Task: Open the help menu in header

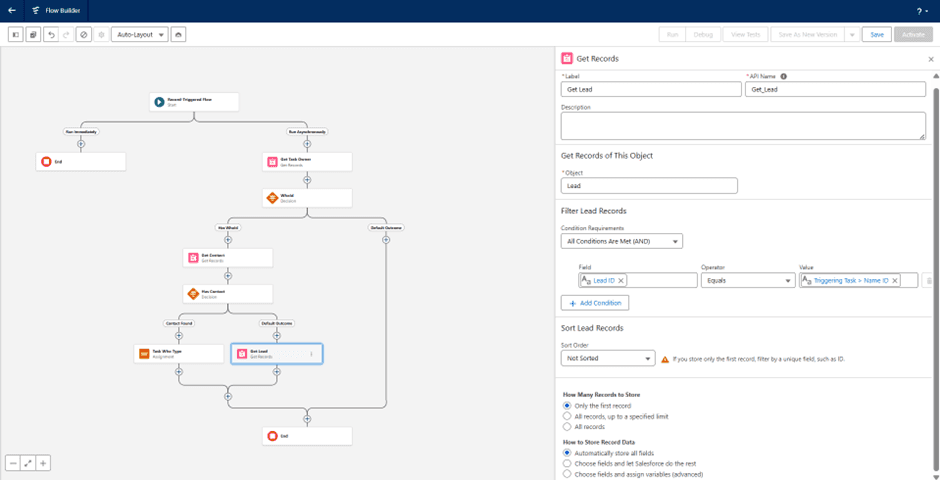Action: point(922,11)
